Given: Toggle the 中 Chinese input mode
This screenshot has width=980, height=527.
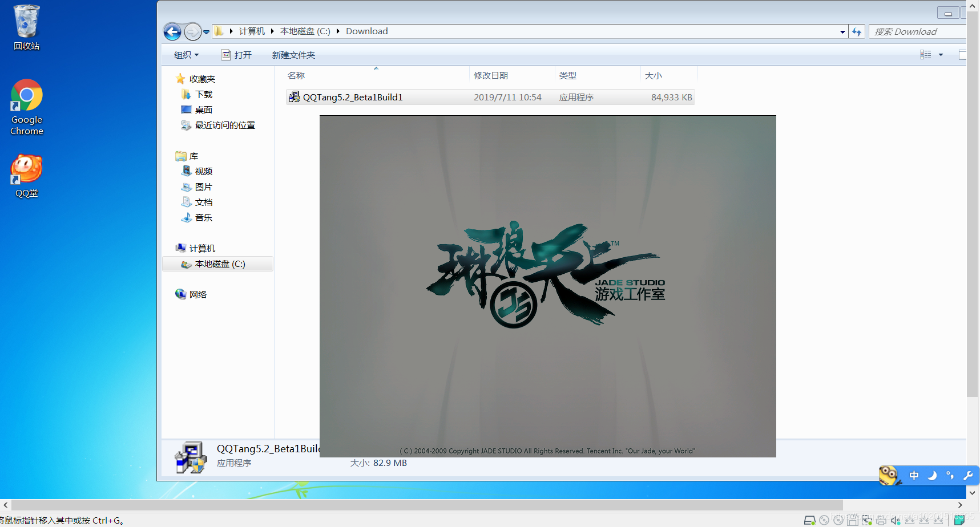Looking at the screenshot, I should (x=914, y=476).
